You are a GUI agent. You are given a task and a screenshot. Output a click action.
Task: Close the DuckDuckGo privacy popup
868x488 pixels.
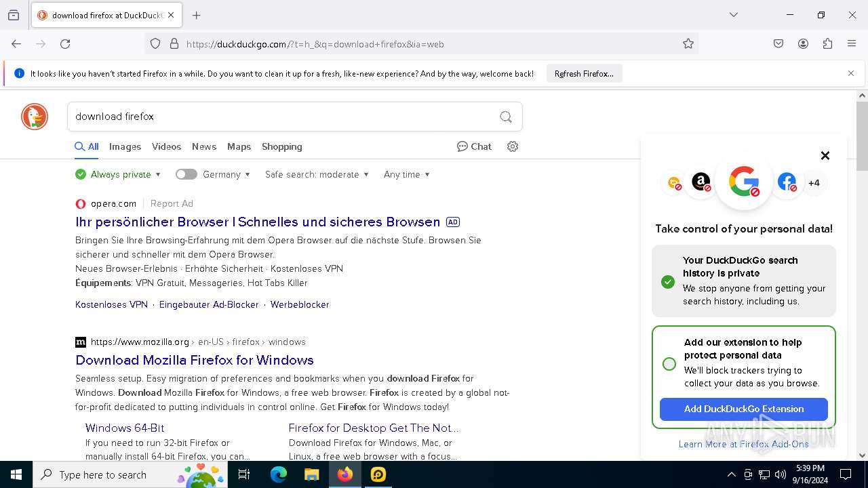(x=825, y=155)
